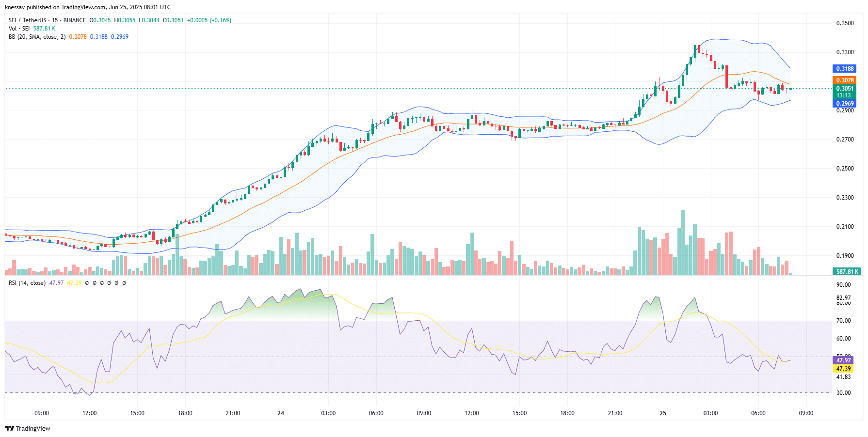This screenshot has height=437, width=868.
Task: Click purple 47.97 value in RSI legend
Action: click(x=56, y=283)
